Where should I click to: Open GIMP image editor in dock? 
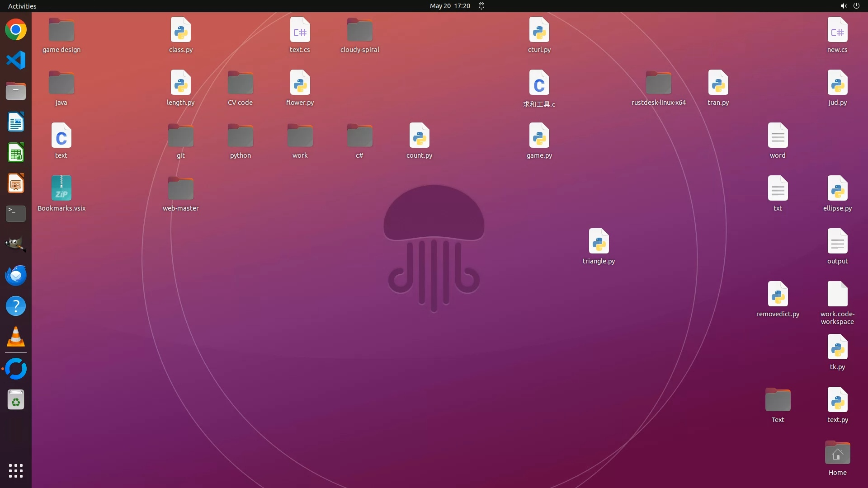[x=16, y=244]
